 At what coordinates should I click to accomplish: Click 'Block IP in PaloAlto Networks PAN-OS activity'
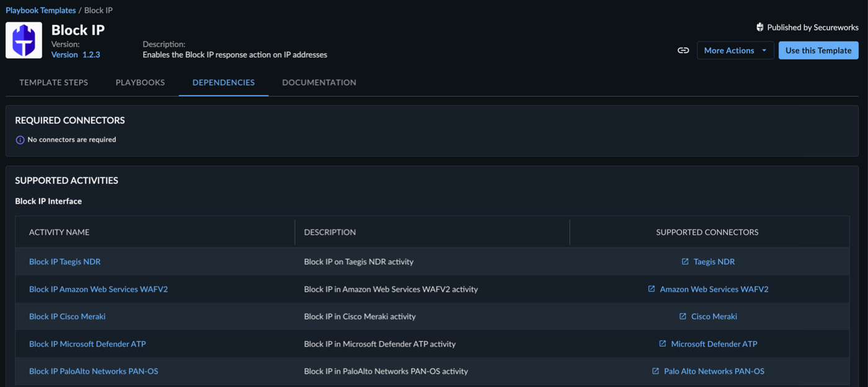pos(386,371)
